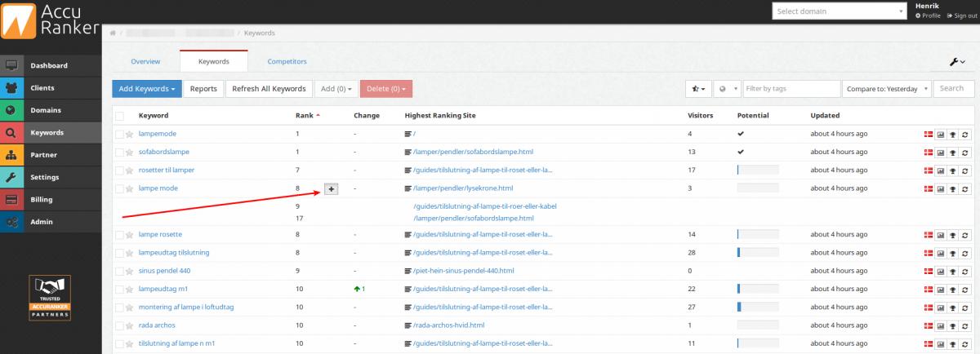980x354 pixels.
Task: Click Trusted AccuRanker Partners badge
Action: [51, 298]
